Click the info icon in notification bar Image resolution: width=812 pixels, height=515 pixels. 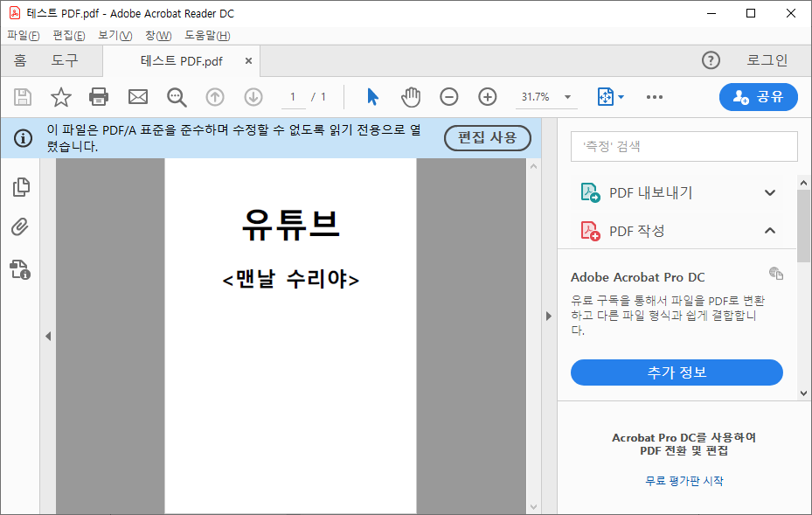pos(23,138)
